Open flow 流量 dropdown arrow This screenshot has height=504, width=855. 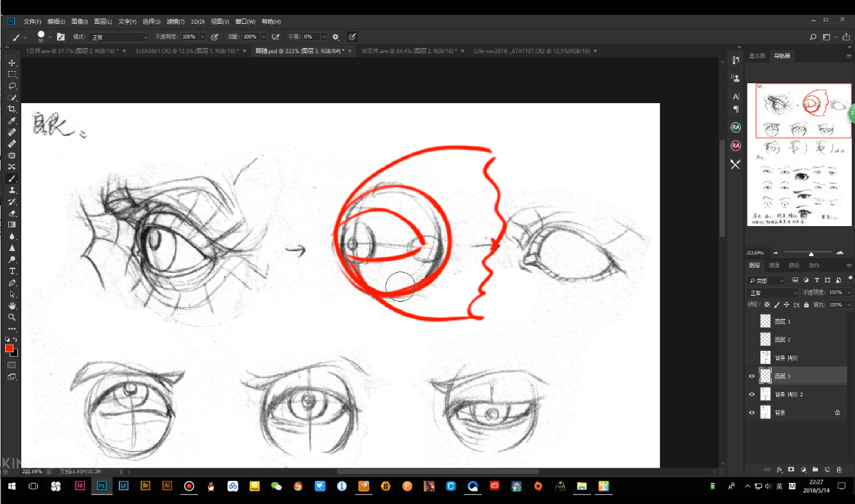pyautogui.click(x=263, y=37)
